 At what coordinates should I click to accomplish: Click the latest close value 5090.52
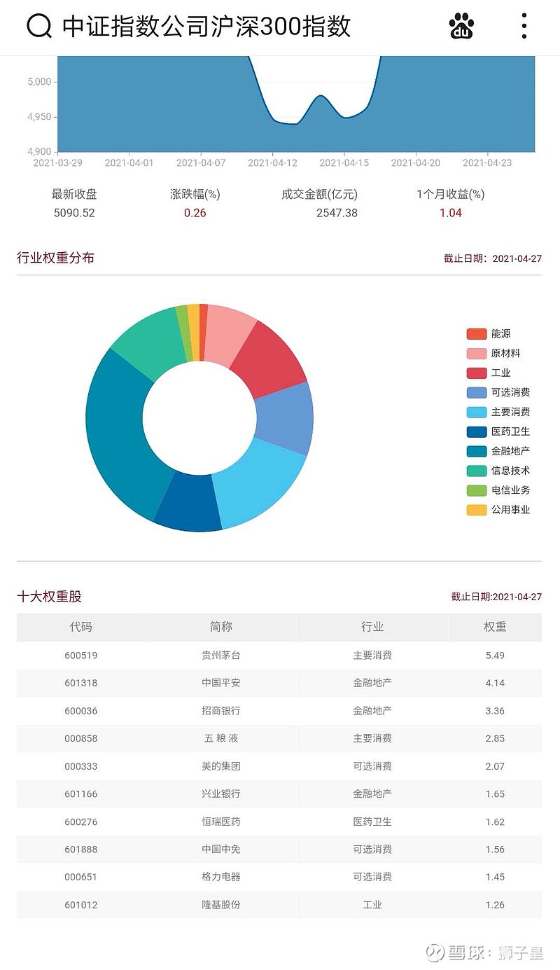(x=74, y=213)
